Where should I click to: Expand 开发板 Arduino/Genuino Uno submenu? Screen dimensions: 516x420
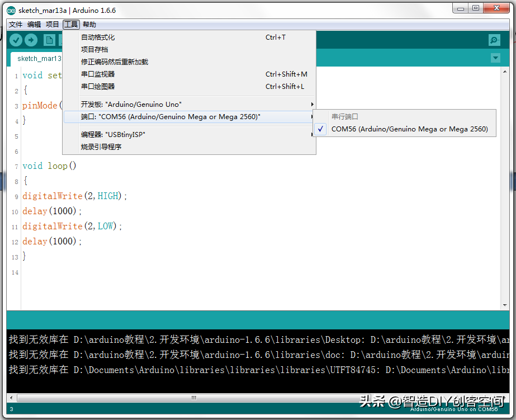click(x=190, y=105)
